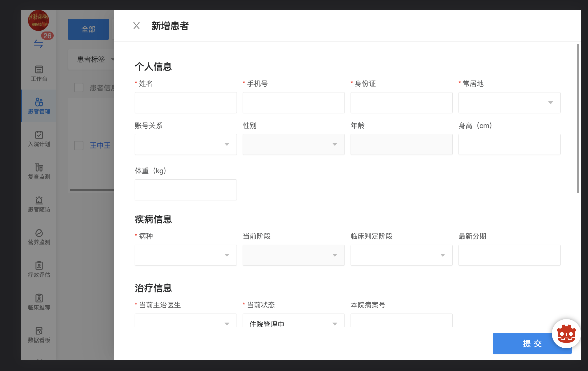Click the 提交 submit button
The width and height of the screenshot is (588, 371).
[532, 344]
